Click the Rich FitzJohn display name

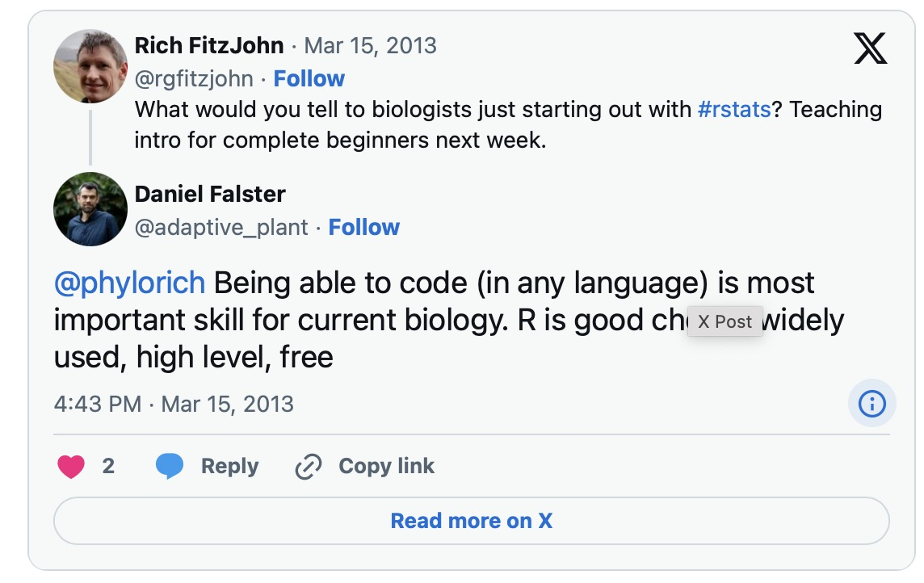coord(209,45)
